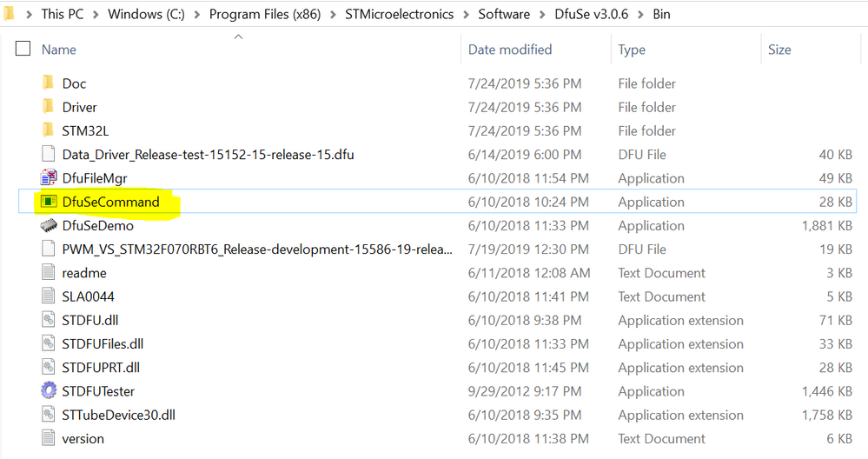Image resolution: width=868 pixels, height=459 pixels.
Task: Toggle the select-all checkbox beside Name
Action: click(23, 50)
